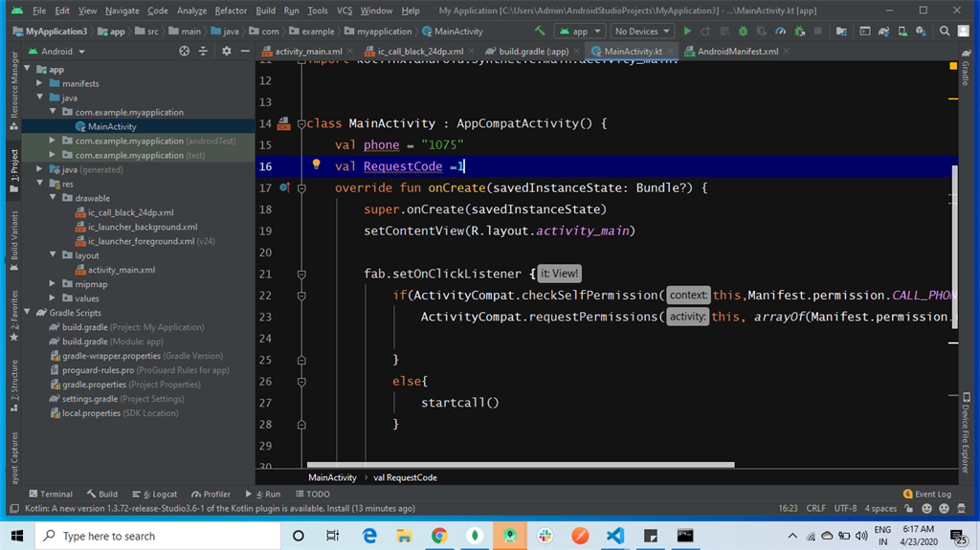Hide the project panel minus icon
Screen dimensions: 980x550
[x=245, y=52]
